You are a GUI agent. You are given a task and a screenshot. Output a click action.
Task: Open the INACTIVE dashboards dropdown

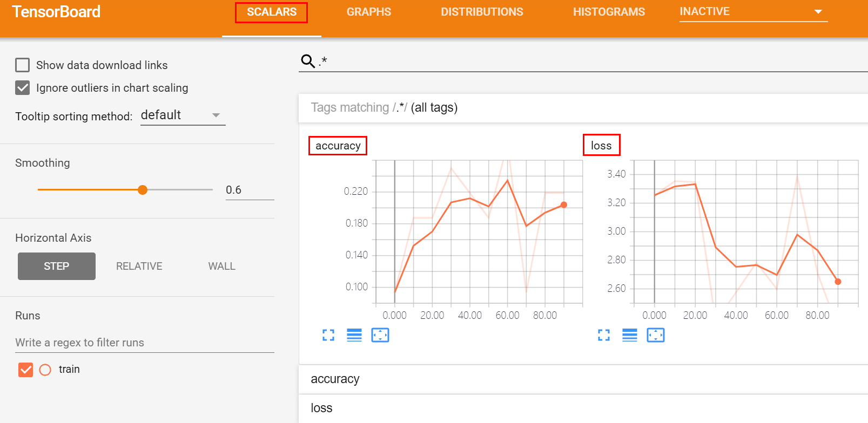[x=753, y=11]
